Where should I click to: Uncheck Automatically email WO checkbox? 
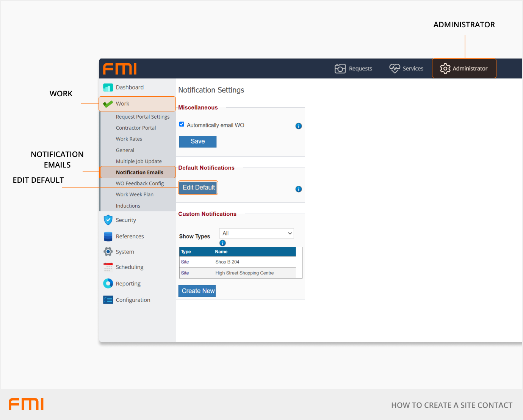click(x=182, y=124)
